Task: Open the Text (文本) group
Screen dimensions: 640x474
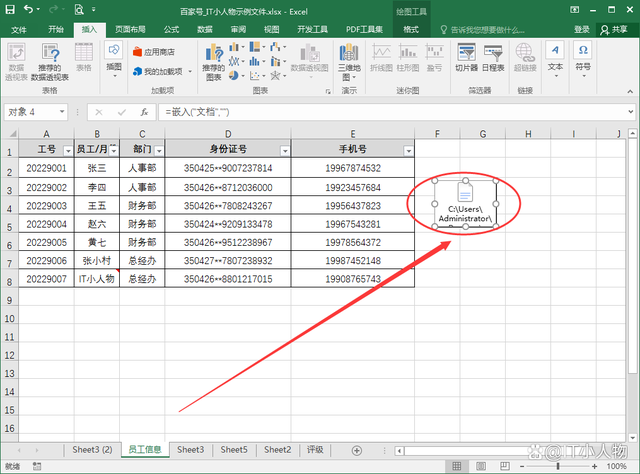Action: [555, 60]
